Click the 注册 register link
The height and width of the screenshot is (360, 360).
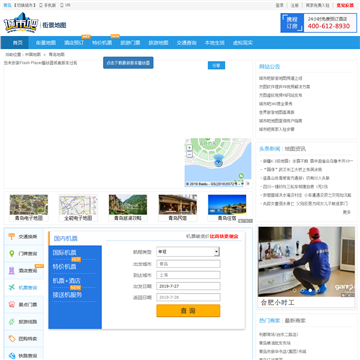pyautogui.click(x=295, y=5)
